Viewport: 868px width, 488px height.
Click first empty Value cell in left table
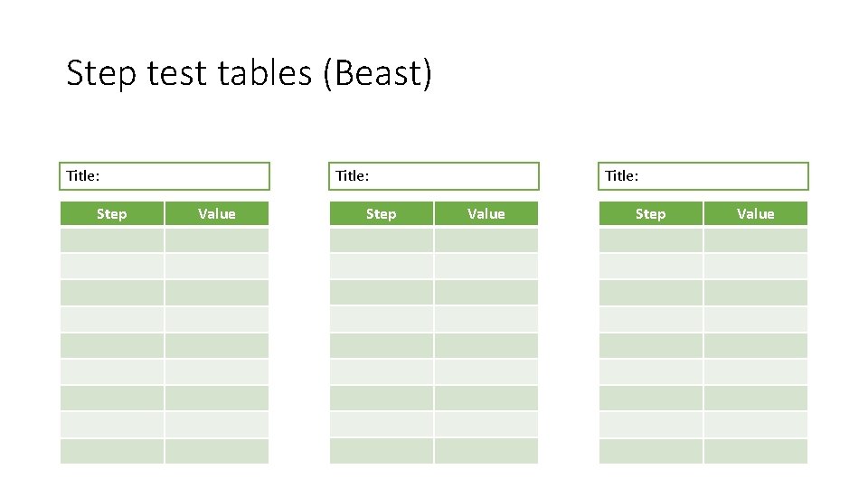(217, 240)
